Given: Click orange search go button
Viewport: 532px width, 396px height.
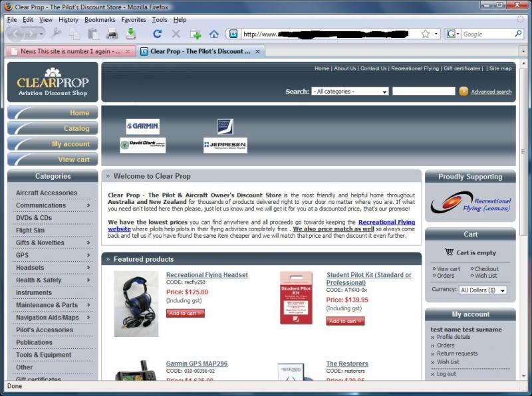Looking at the screenshot, I should [x=464, y=91].
